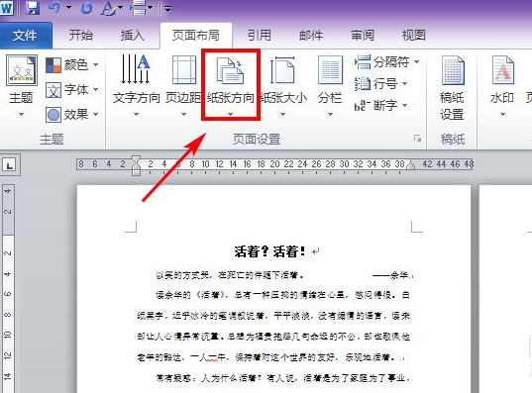Viewport: 532px width, 393px height.
Task: Save the document with the floppy disk icon
Action: pos(33,8)
